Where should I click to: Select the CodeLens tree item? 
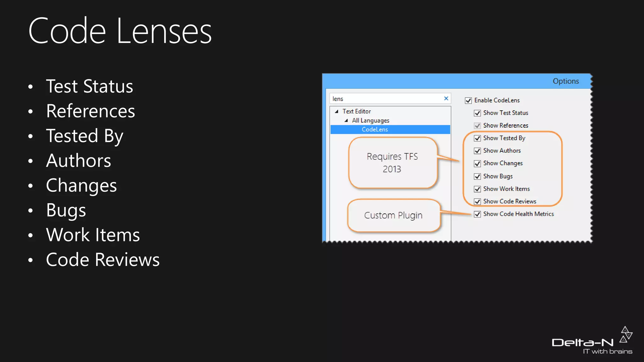(x=375, y=129)
